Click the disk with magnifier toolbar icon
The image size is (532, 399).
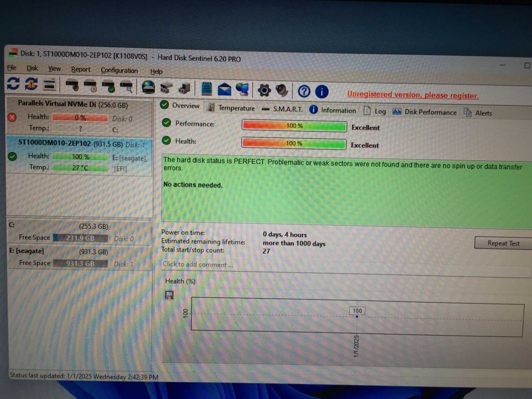pyautogui.click(x=127, y=87)
